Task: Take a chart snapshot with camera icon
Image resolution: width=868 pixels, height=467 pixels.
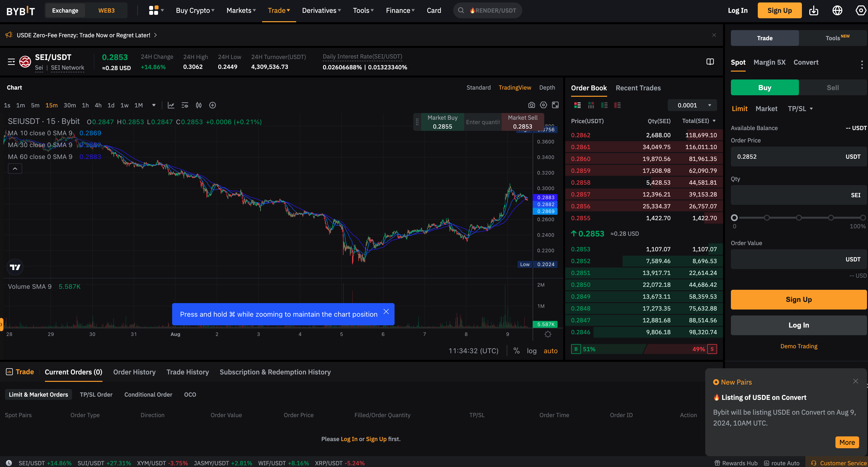Action: [x=531, y=105]
